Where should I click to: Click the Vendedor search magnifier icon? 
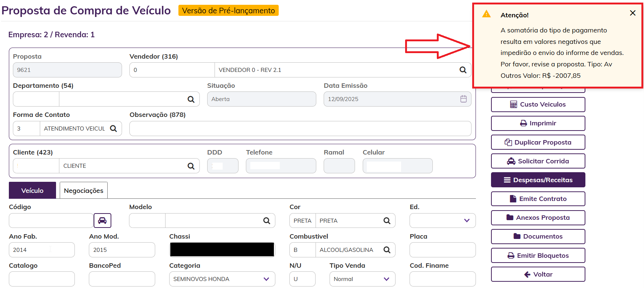(463, 70)
